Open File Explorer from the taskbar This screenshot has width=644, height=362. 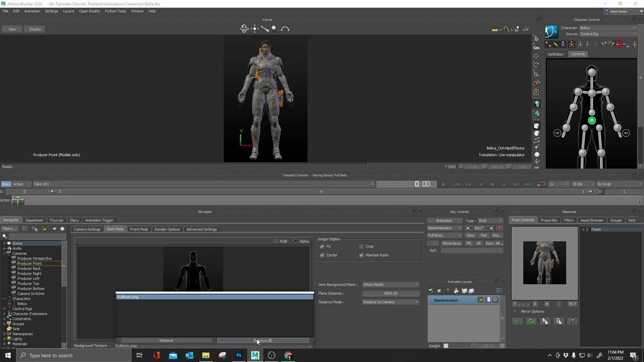[206, 355]
